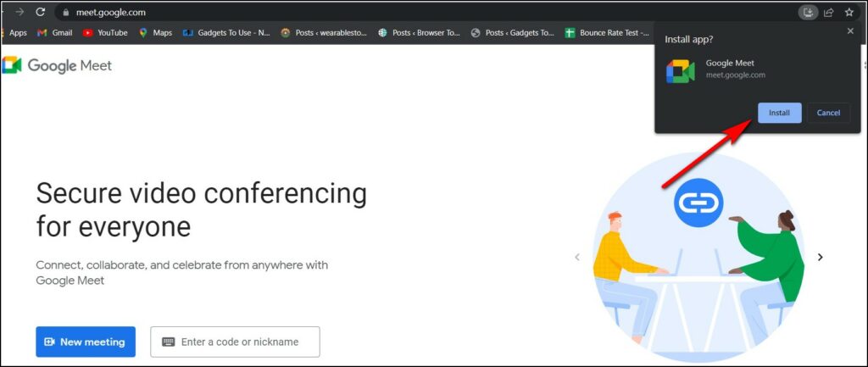The height and width of the screenshot is (367, 868).
Task: Open the Gmail bookmark
Action: 54,33
